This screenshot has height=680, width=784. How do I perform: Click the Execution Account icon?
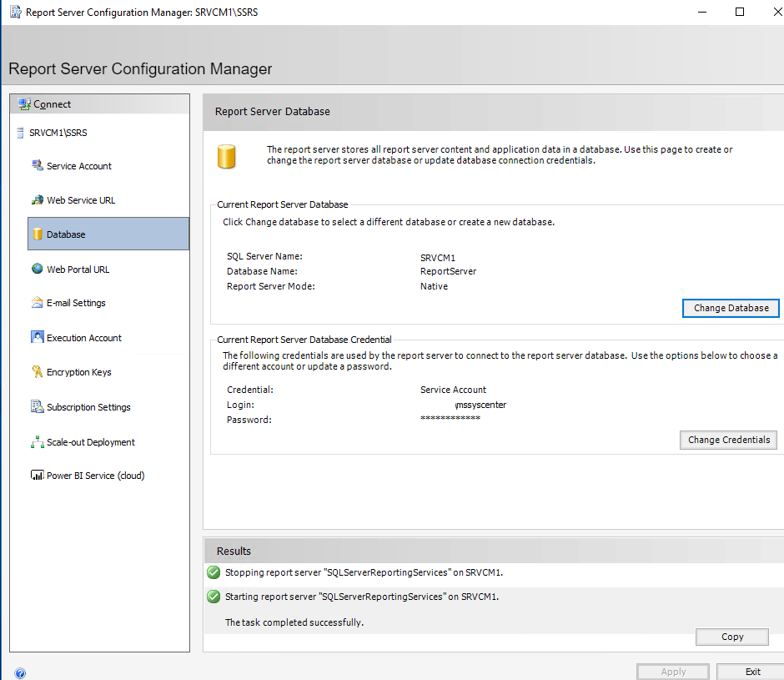click(x=38, y=337)
